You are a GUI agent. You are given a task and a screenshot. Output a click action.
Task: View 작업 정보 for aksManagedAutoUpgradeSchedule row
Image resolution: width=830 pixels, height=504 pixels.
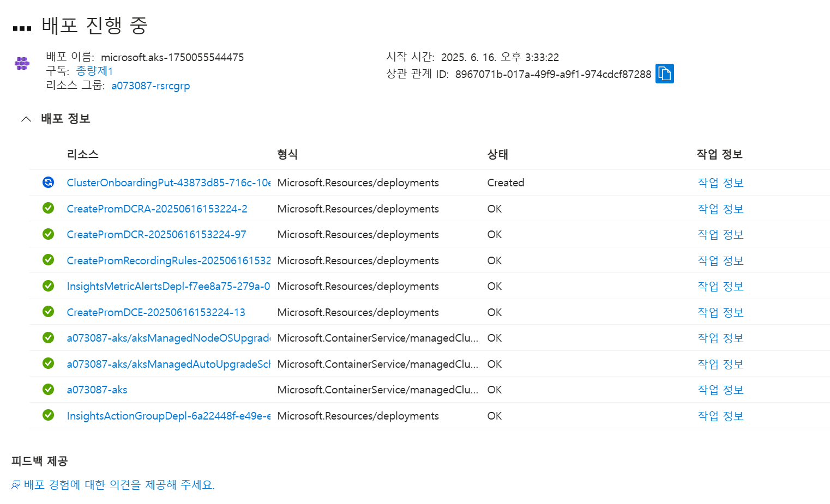click(720, 364)
